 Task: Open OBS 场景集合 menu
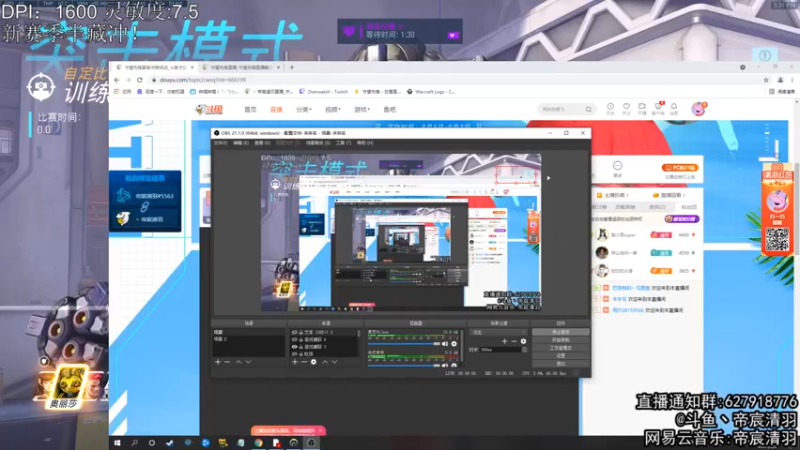coord(318,143)
